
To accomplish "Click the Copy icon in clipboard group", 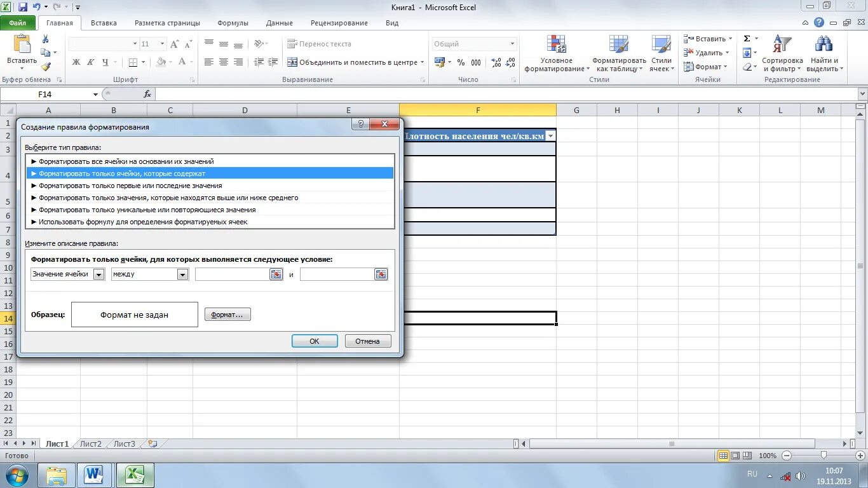I will click(x=46, y=53).
